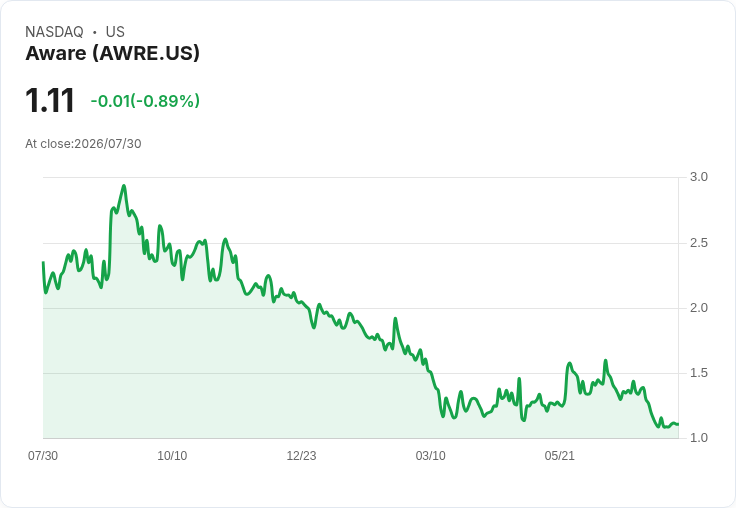
Task: Click the chart's highest peak near 3.0
Action: click(x=124, y=186)
